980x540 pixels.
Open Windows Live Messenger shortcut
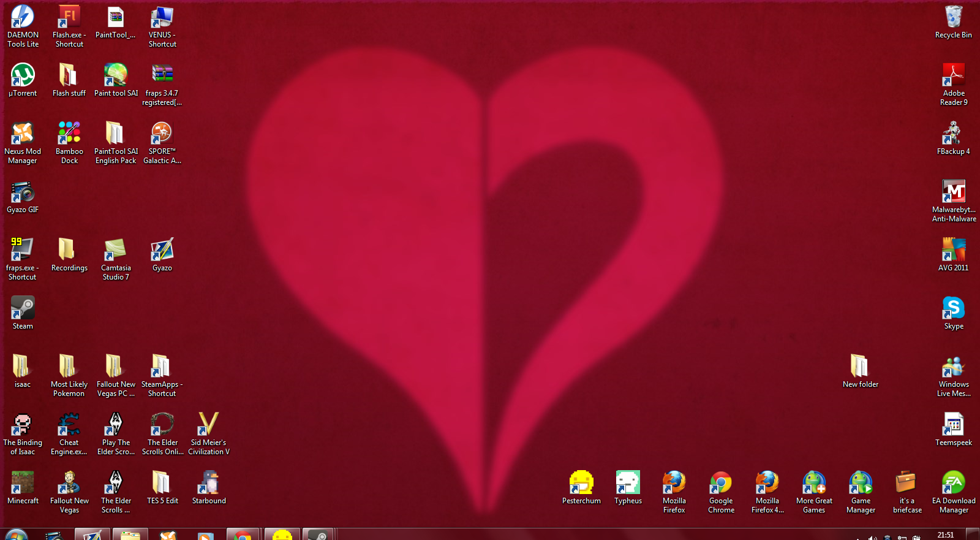pyautogui.click(x=954, y=376)
